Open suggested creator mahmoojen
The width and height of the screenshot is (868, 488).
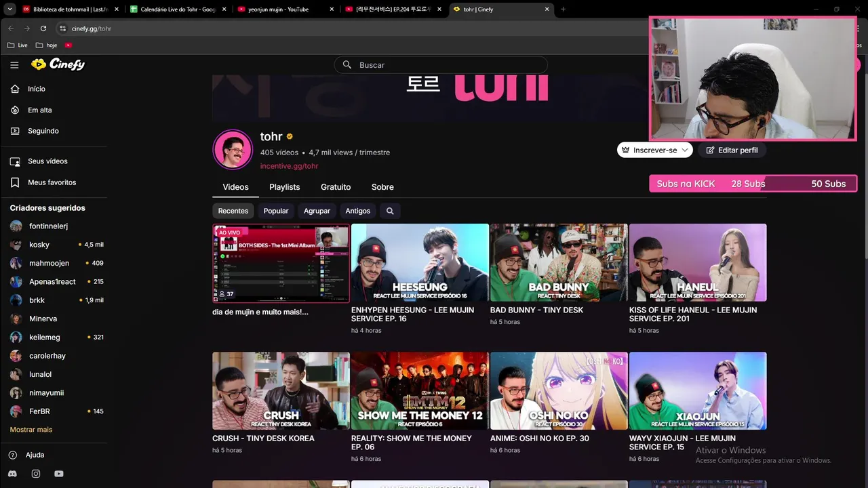pos(49,263)
